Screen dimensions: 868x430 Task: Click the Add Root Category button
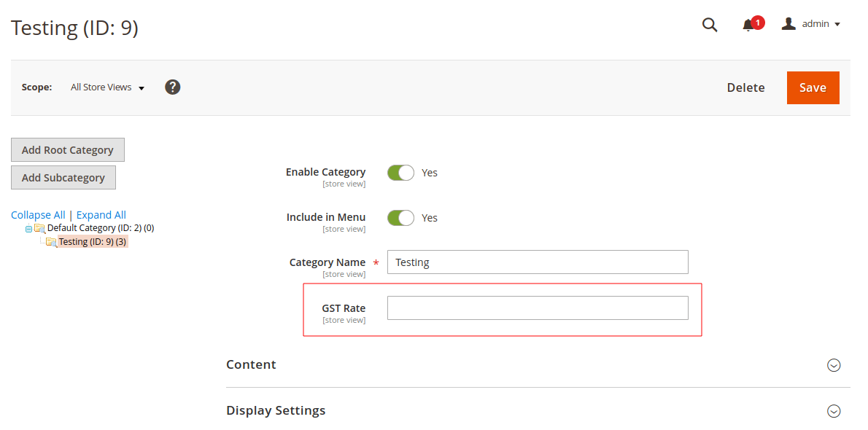coord(67,149)
